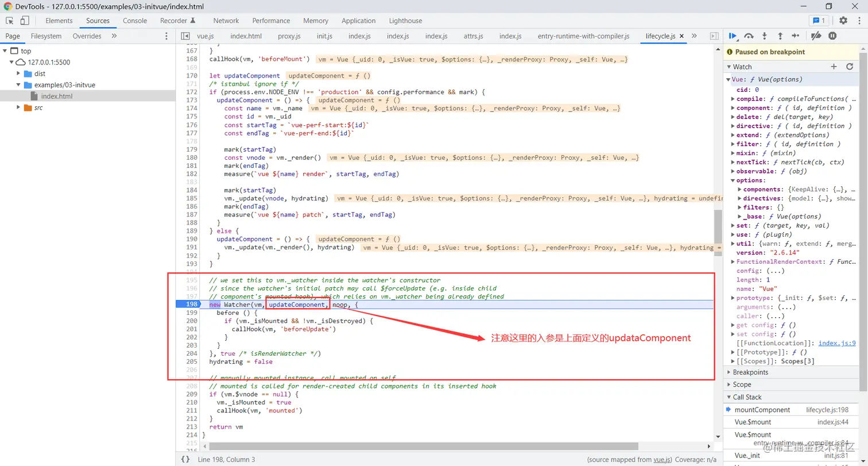Click the Step debugger icon
Image resolution: width=868 pixels, height=466 pixels.
point(796,36)
